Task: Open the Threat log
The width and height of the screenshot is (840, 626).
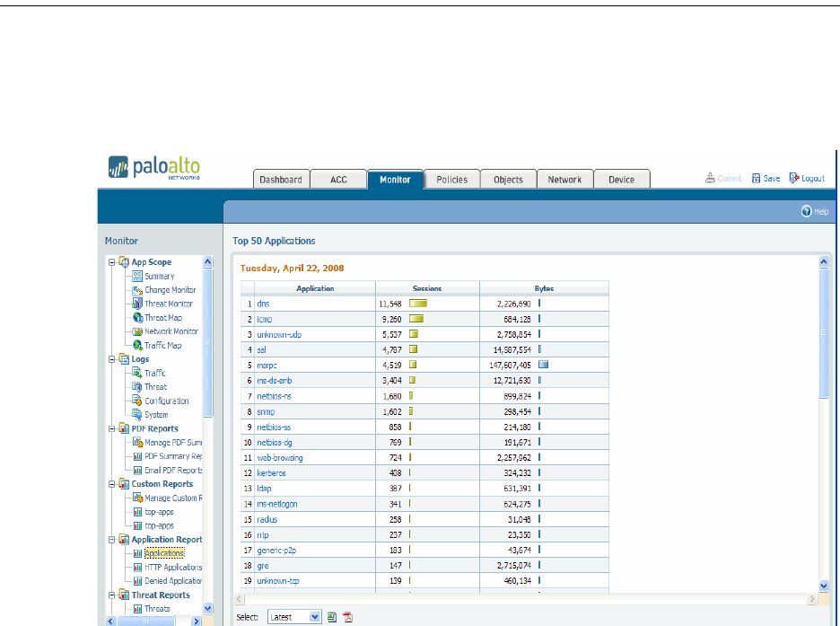Action: point(155,387)
